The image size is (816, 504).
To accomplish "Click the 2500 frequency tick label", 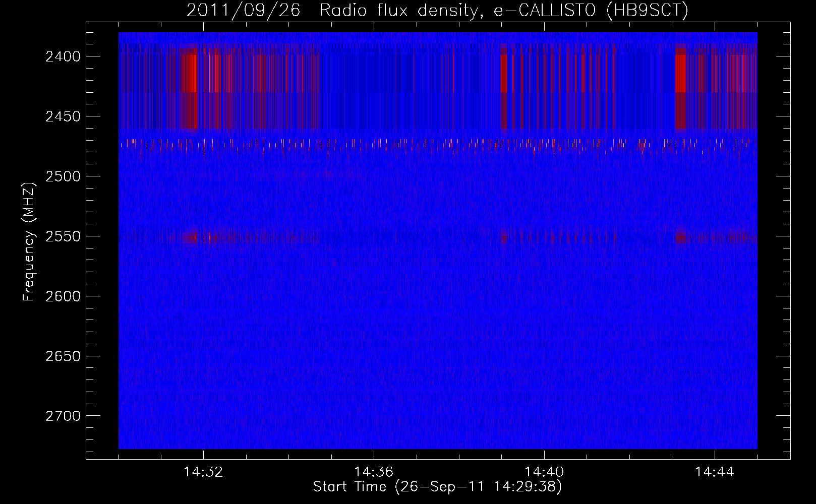I will 63,176.
